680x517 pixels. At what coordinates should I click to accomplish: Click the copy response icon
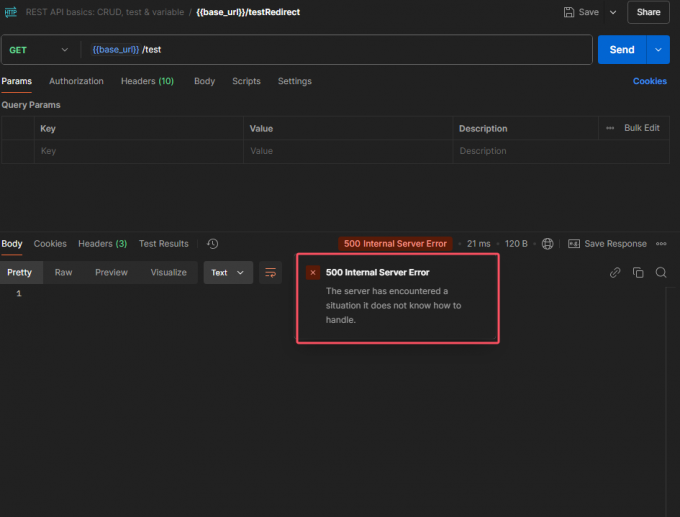pos(638,272)
